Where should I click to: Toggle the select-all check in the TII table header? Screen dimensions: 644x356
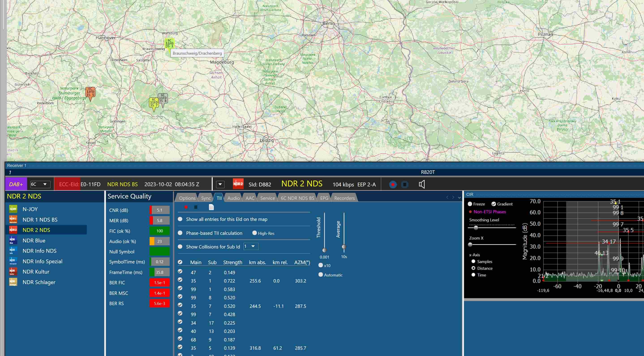tap(180, 262)
